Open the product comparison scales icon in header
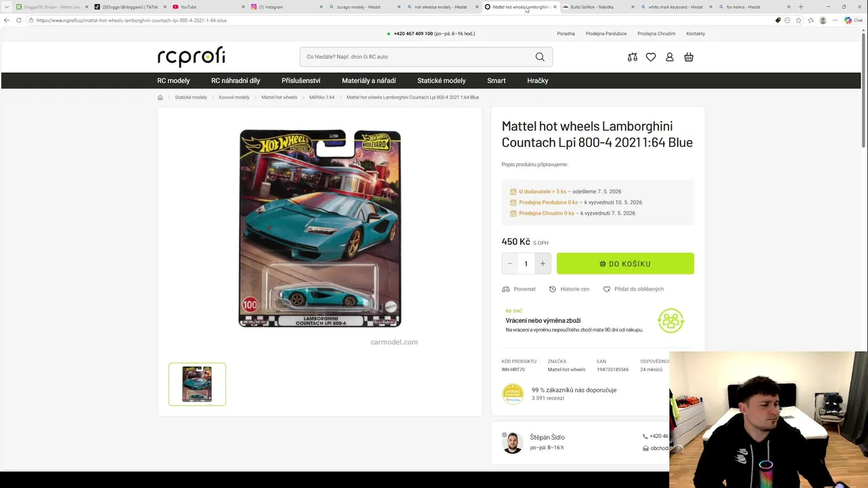 point(633,57)
